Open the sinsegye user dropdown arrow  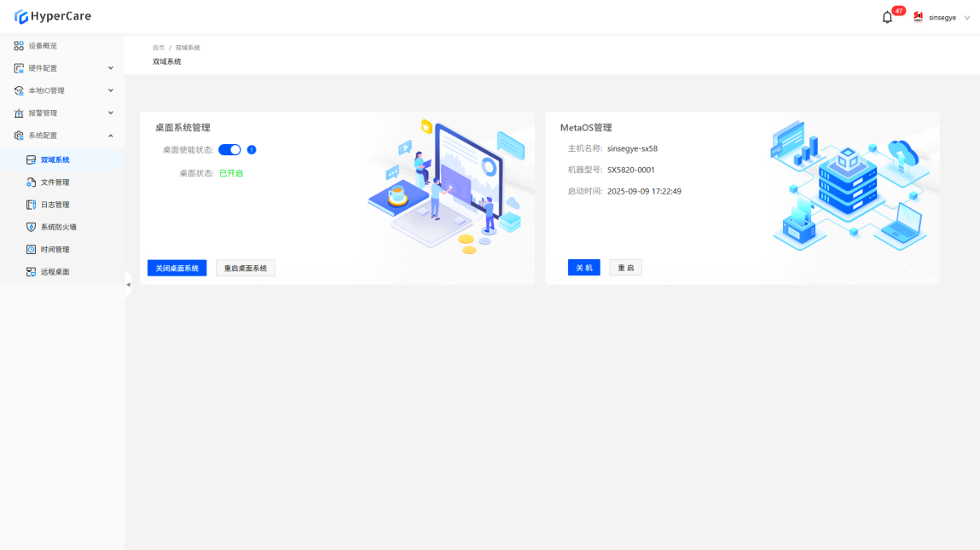967,18
